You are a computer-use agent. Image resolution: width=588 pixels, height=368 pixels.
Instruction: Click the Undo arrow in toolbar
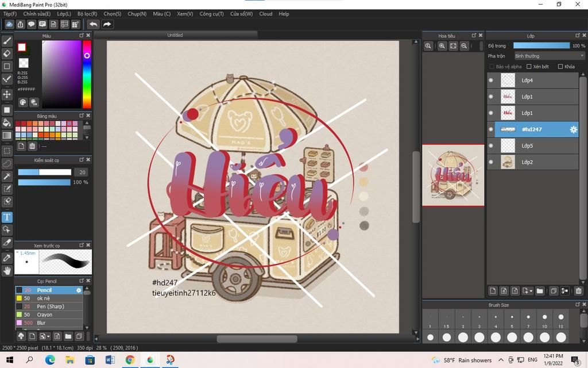click(x=94, y=24)
